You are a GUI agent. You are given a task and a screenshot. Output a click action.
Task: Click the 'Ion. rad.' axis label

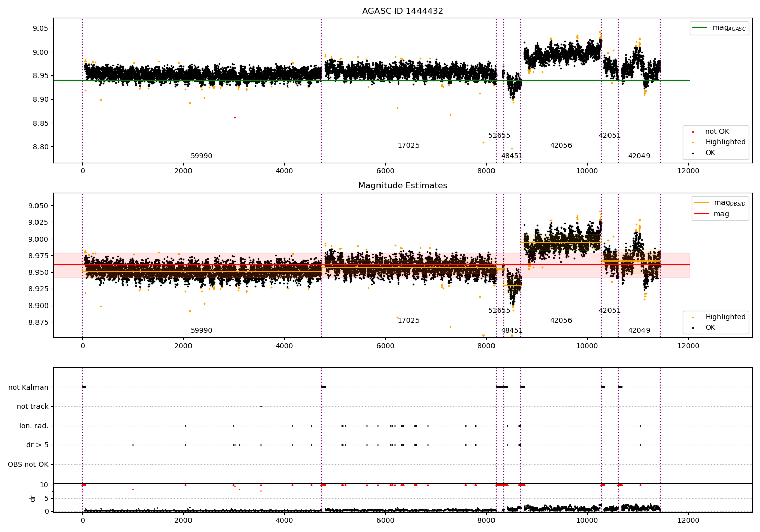click(34, 426)
